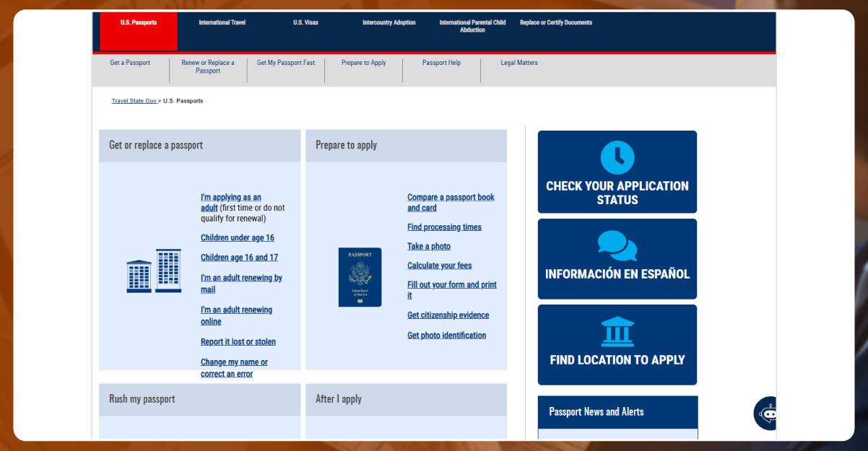
Task: Open the Replace or Certify Documents section
Action: coord(555,22)
